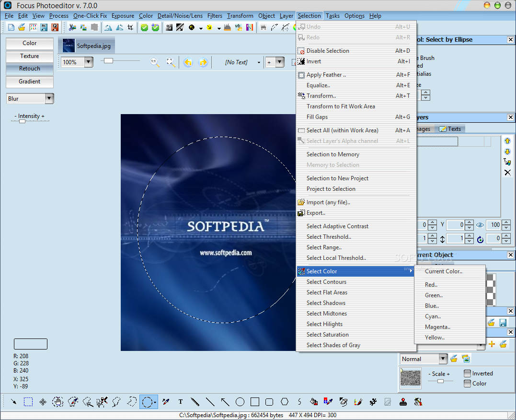Select the Text tool
516x420 pixels.
click(180, 402)
